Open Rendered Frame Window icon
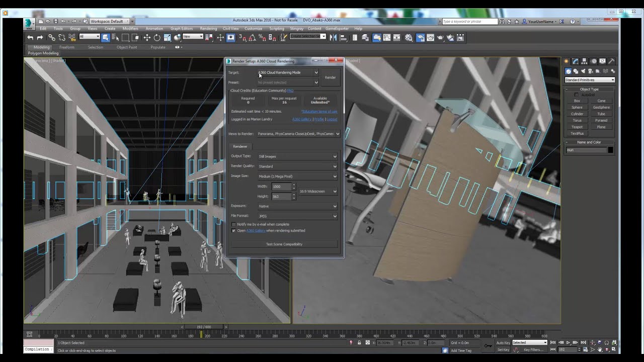 (430, 38)
